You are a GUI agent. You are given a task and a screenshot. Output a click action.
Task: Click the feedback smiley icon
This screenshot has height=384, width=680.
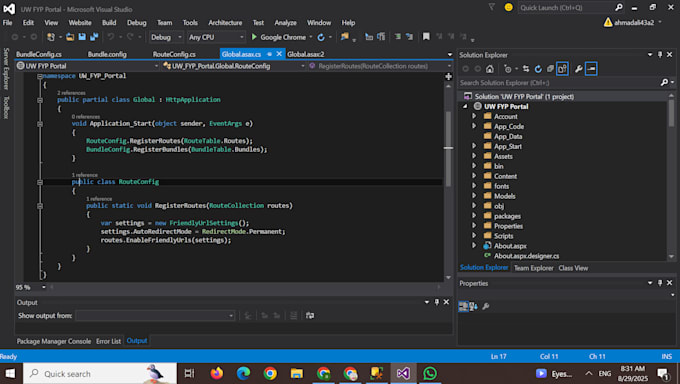coord(508,7)
